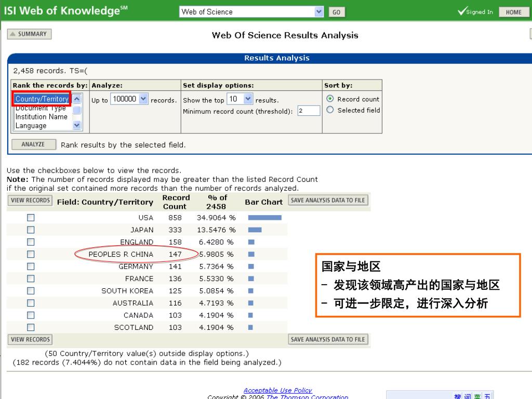Click the ANALYZE button
Viewport: 532px width, 399px height.
pos(34,144)
